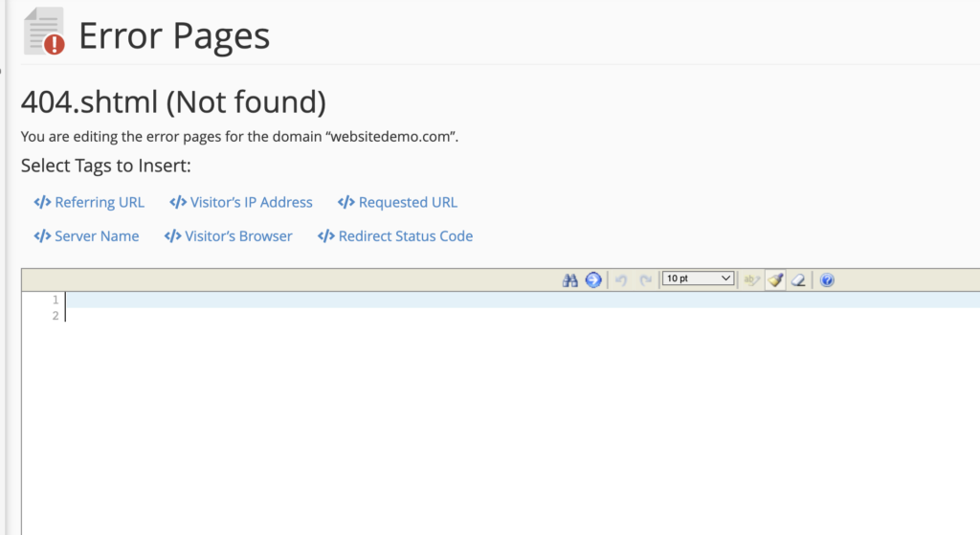
Task: Click the binoculars search icon in editor toolbar
Action: pos(570,279)
